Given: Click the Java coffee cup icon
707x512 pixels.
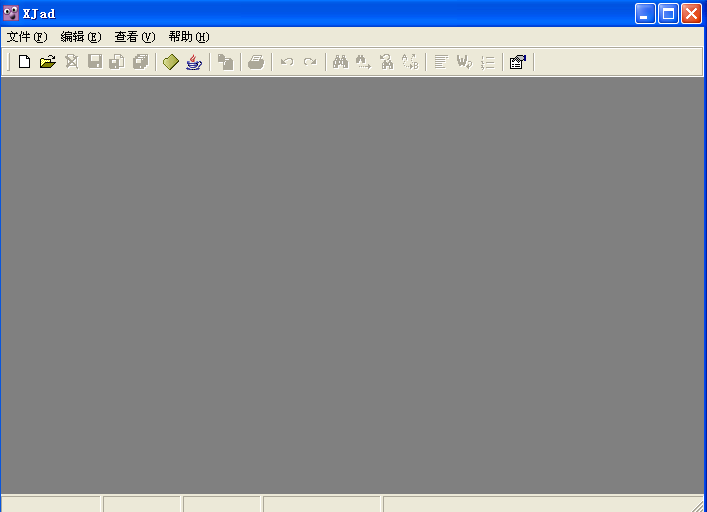Looking at the screenshot, I should (194, 62).
